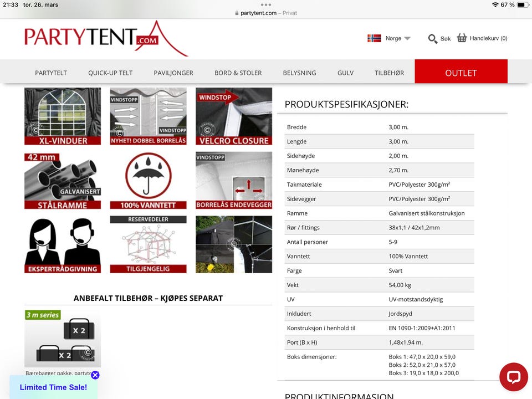The image size is (532, 399).
Task: Click the Søk search link
Action: (446, 39)
